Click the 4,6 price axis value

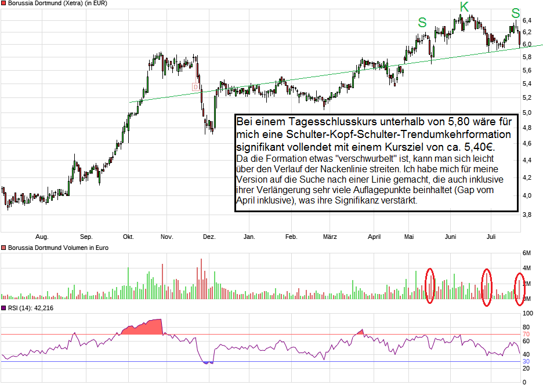[x=527, y=143]
